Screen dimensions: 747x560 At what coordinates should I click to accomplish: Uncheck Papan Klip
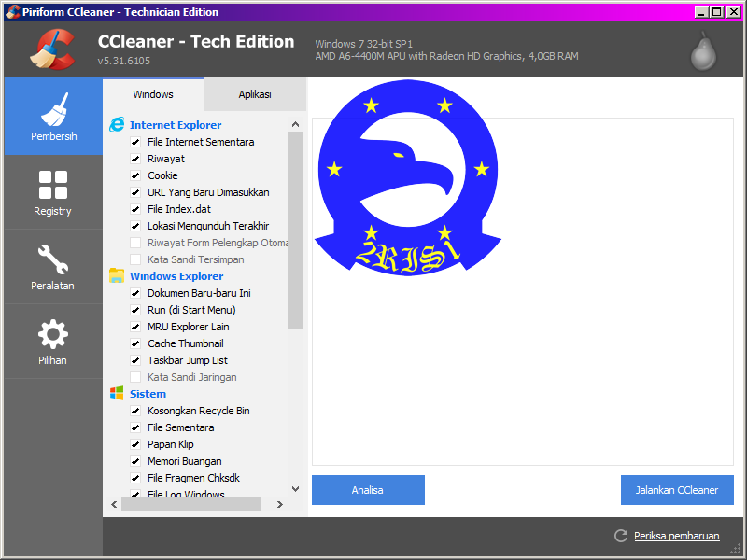135,444
